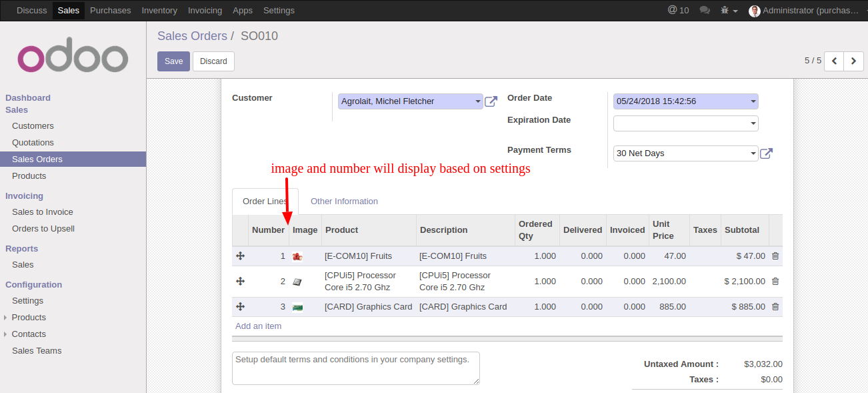Open the debug bug menu
This screenshot has height=393, width=868.
729,11
